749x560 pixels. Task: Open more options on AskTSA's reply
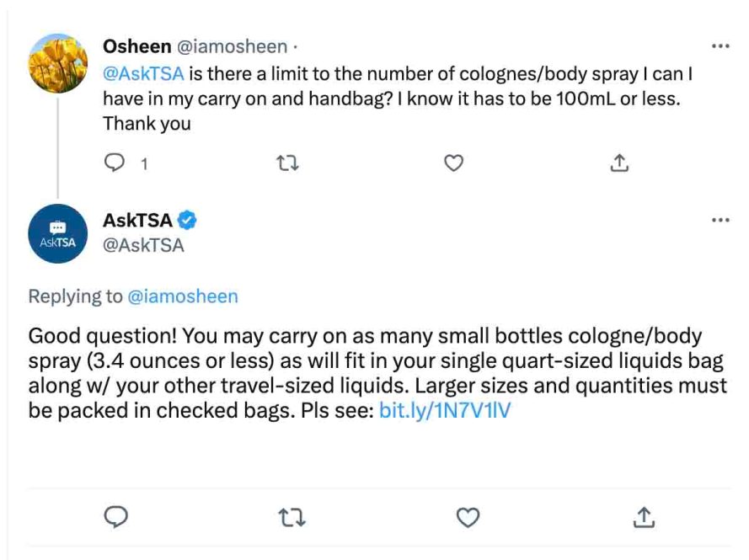[x=720, y=220]
